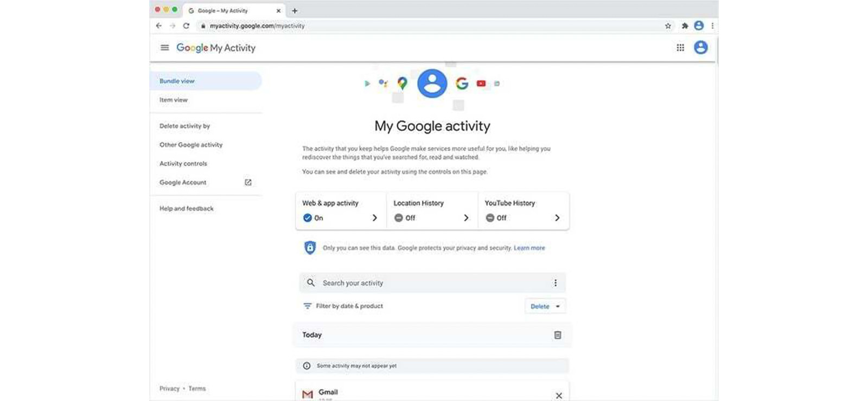Expand YouTube History chevron arrow
This screenshot has width=868, height=401.
(x=557, y=218)
